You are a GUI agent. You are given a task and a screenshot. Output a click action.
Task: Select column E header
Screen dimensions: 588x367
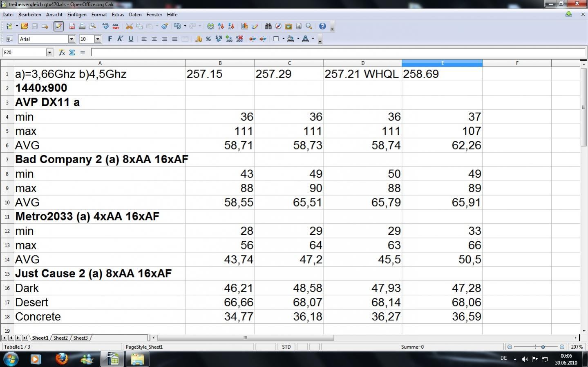(x=442, y=63)
